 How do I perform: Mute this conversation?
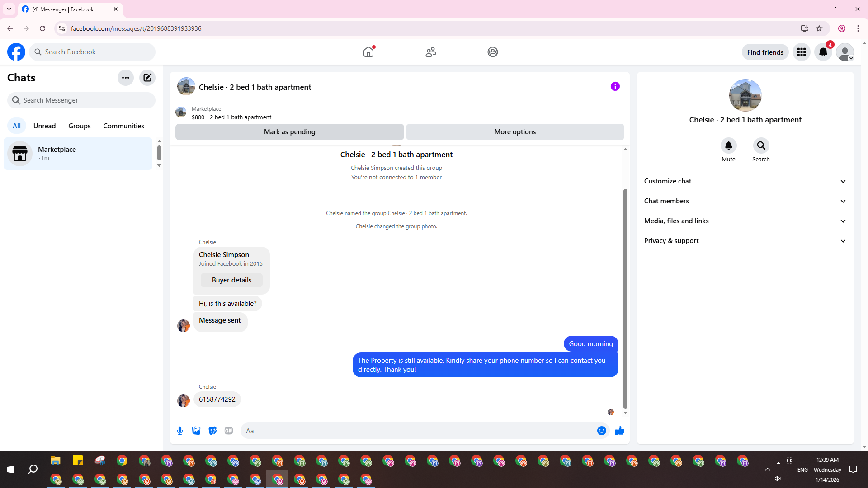(728, 145)
